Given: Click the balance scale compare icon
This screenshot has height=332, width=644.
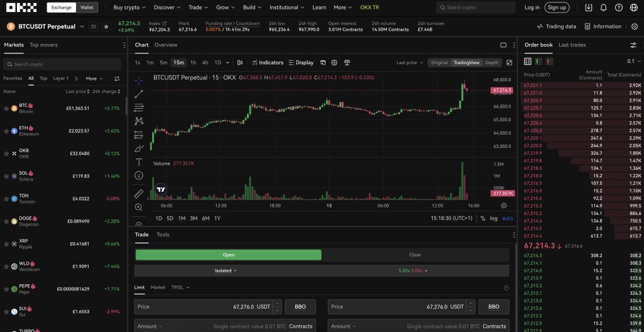Looking at the screenshot, I should tap(347, 62).
